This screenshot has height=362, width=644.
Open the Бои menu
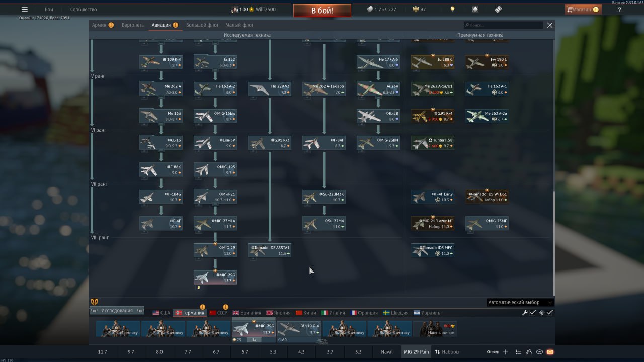click(49, 9)
